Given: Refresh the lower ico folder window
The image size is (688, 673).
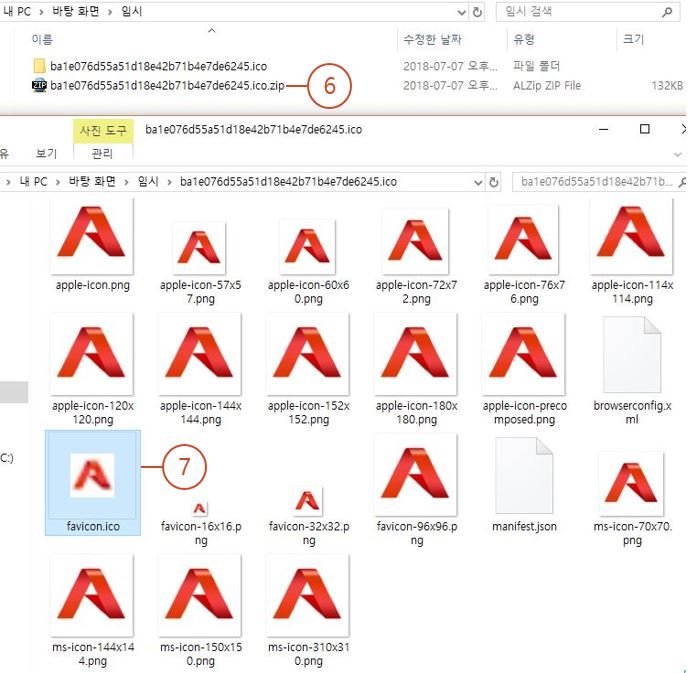Looking at the screenshot, I should [x=494, y=182].
